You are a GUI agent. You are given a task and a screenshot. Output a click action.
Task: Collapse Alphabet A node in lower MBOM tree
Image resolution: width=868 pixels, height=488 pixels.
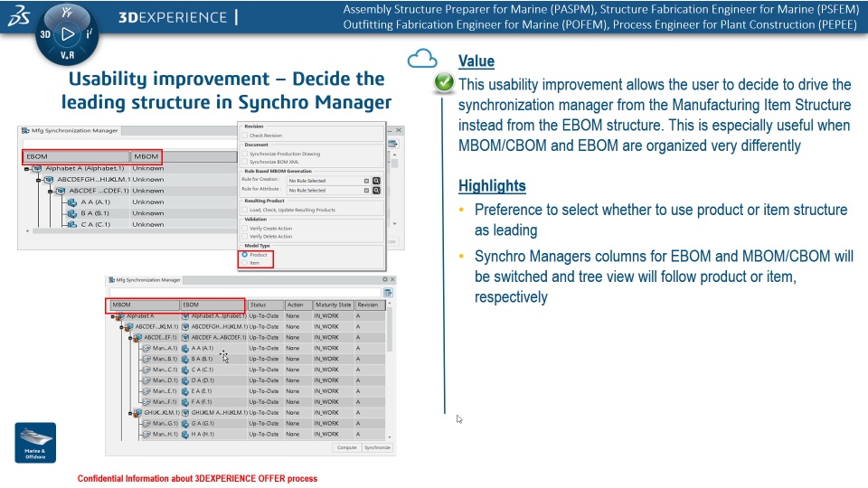113,316
